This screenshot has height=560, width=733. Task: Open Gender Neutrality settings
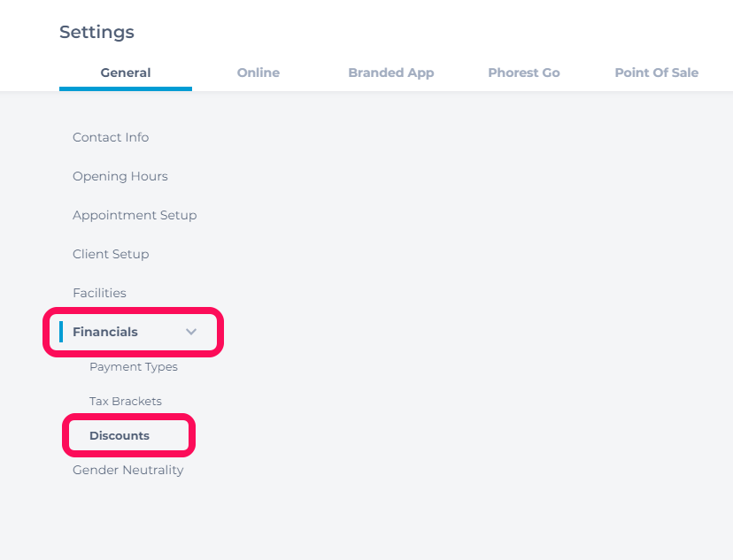pyautogui.click(x=128, y=470)
